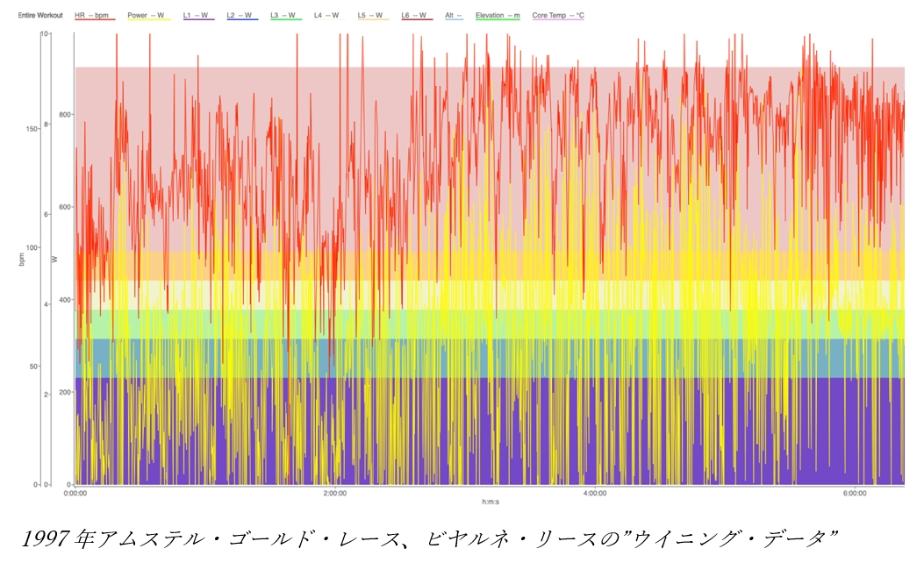Click the Alt legend entry
924x570 pixels.
[455, 16]
